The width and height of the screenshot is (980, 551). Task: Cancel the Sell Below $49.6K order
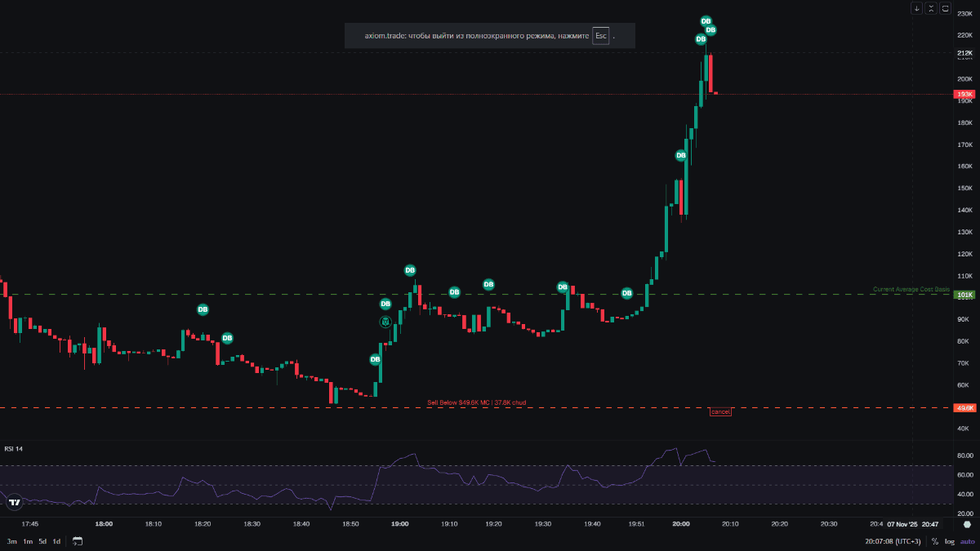pos(720,412)
